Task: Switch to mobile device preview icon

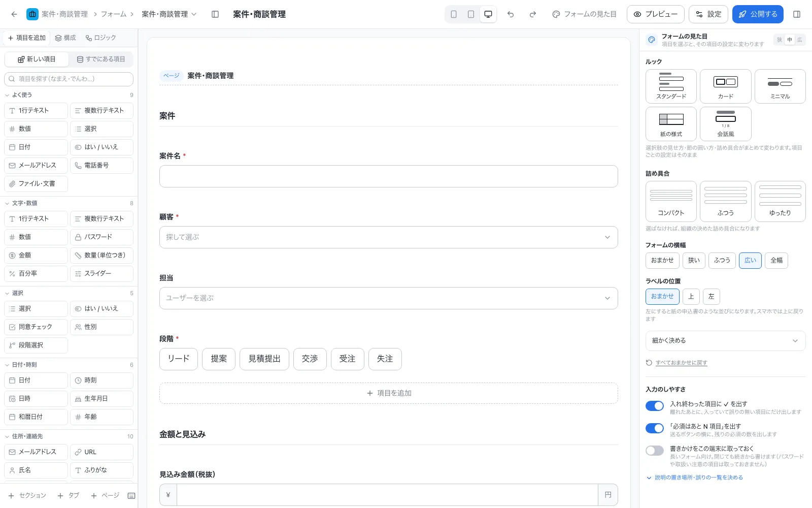Action: (x=454, y=14)
